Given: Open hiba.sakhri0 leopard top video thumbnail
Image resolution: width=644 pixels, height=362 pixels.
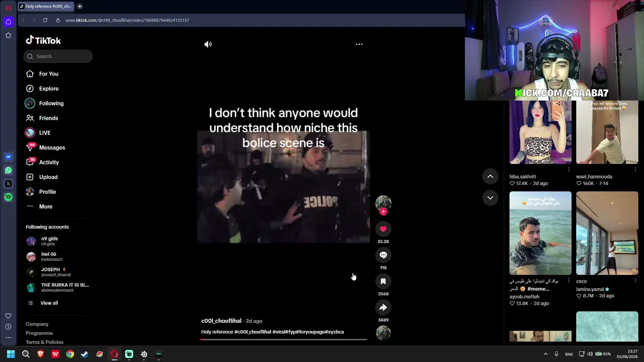Looking at the screenshot, I should click(x=540, y=132).
